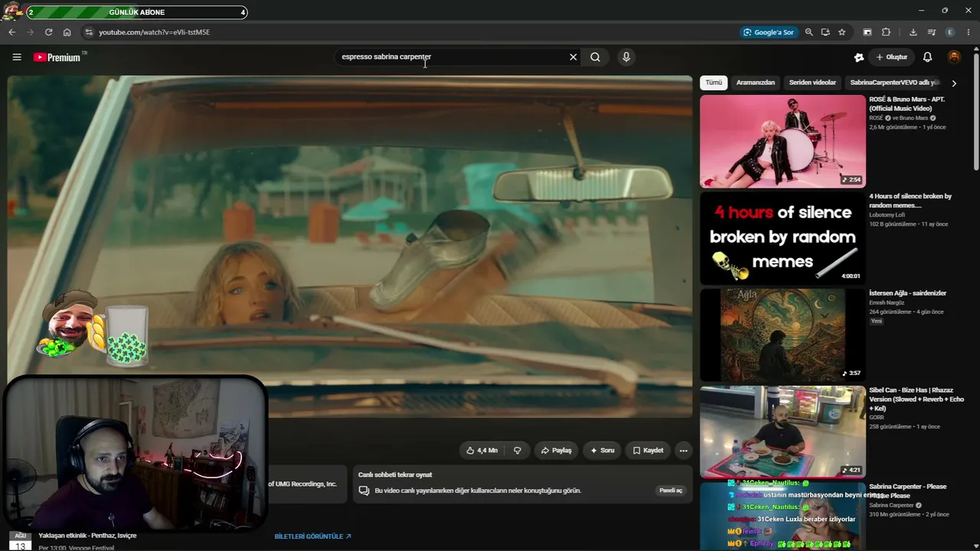Image resolution: width=980 pixels, height=551 pixels.
Task: Select the Seriden videolar filter chip
Action: pos(812,83)
